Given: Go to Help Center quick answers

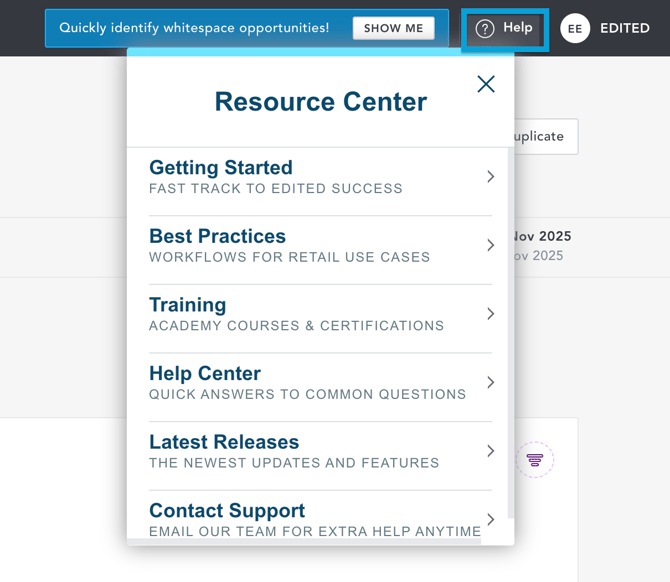Looking at the screenshot, I should pyautogui.click(x=306, y=382).
